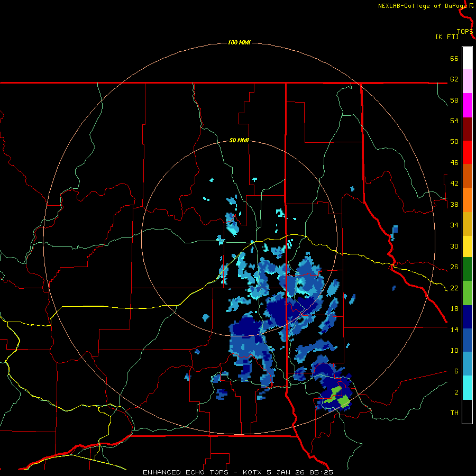The image size is (476, 476).
Task: Pick the light orange legend swatch
Action: (467, 200)
